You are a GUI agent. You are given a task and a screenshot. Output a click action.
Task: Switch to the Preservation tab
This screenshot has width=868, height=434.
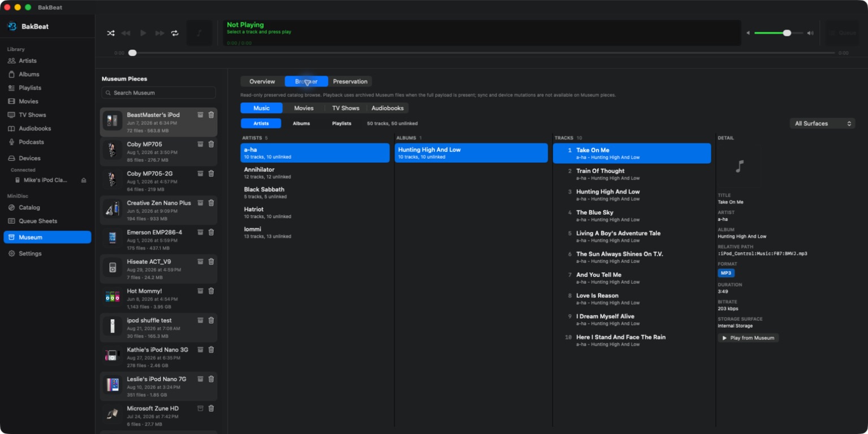pos(350,81)
